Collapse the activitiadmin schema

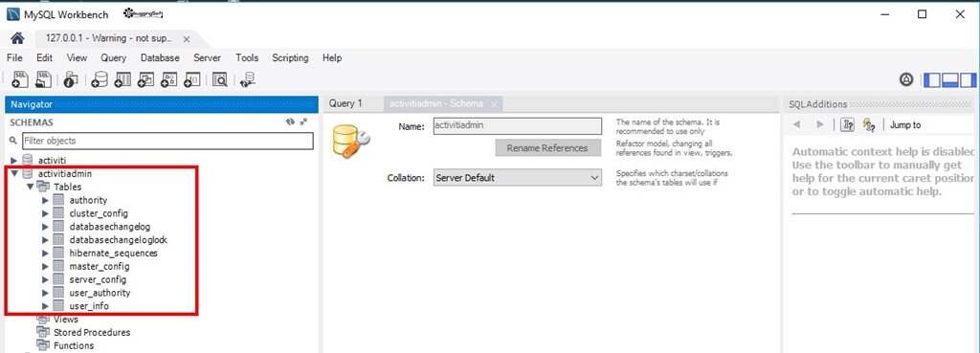(14, 174)
